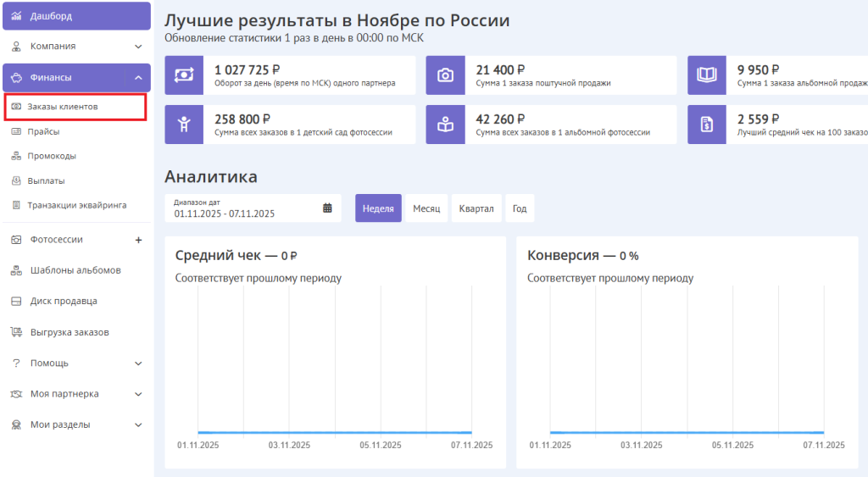The width and height of the screenshot is (868, 477).
Task: Collapse the Финансы section chevron
Action: 138,78
